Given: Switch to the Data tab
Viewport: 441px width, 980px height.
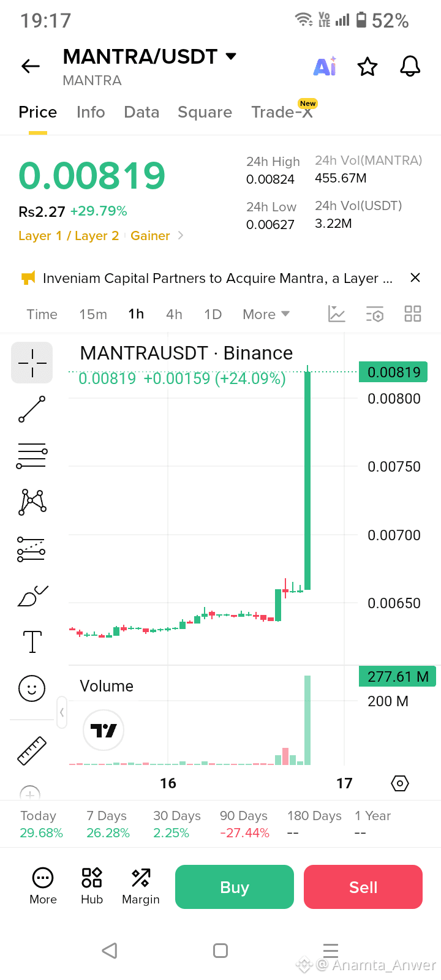Looking at the screenshot, I should tap(141, 112).
